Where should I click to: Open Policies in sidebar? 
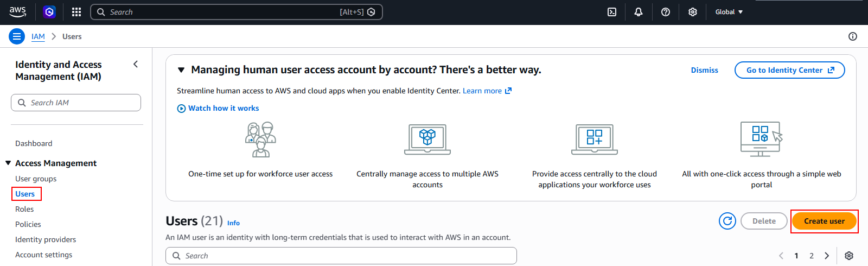28,224
